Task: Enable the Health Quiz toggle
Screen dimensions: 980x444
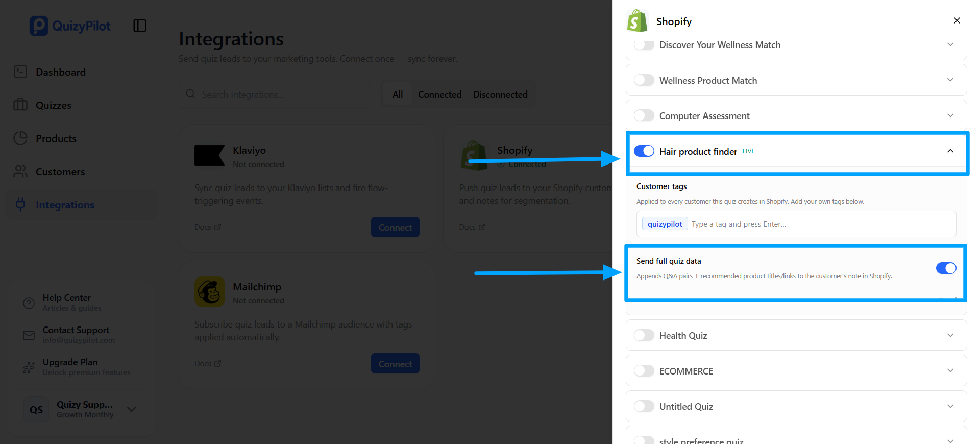Action: tap(644, 335)
